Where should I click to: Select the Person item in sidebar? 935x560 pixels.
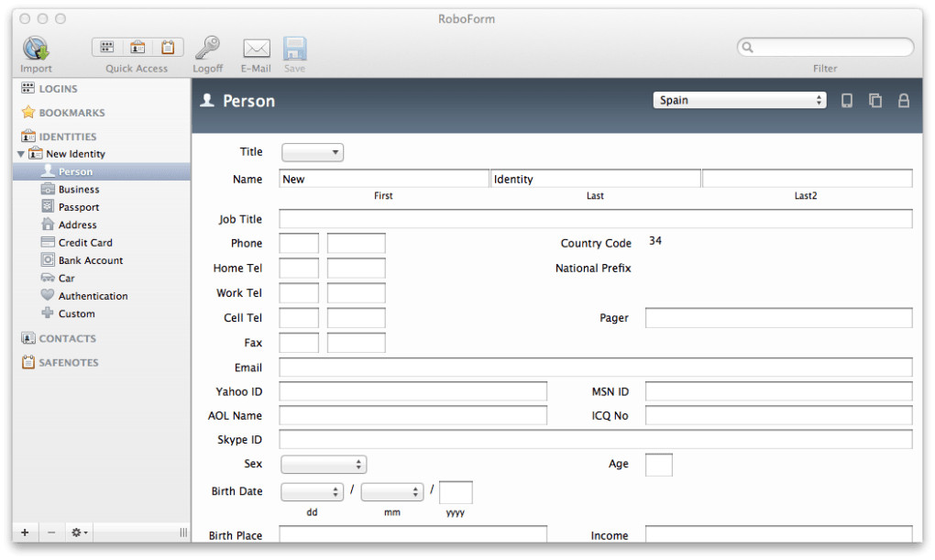(102, 171)
